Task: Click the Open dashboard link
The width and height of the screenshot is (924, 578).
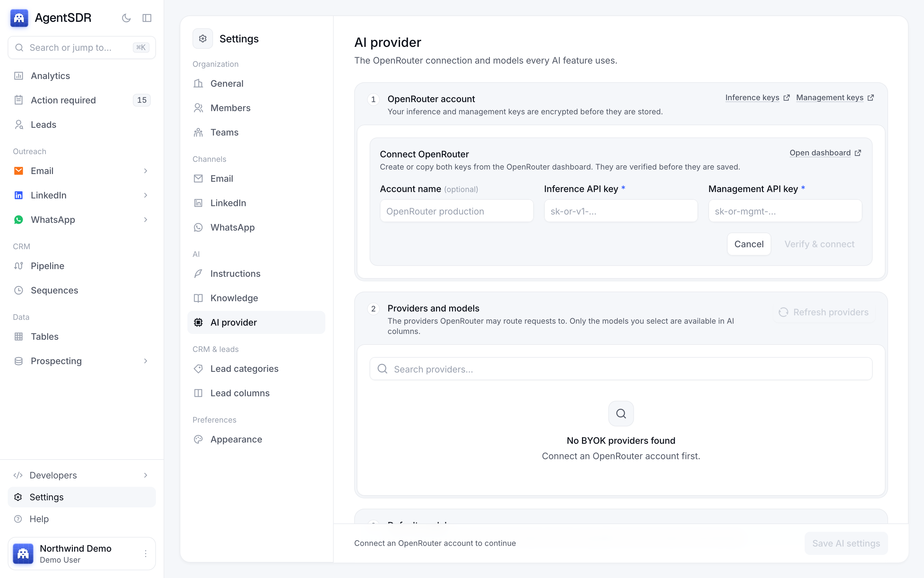Action: pyautogui.click(x=825, y=153)
